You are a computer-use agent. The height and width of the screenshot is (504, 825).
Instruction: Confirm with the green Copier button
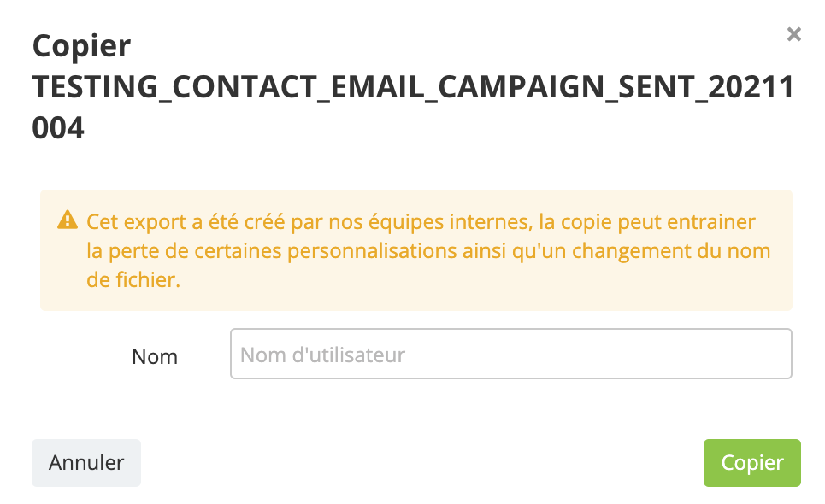(751, 463)
